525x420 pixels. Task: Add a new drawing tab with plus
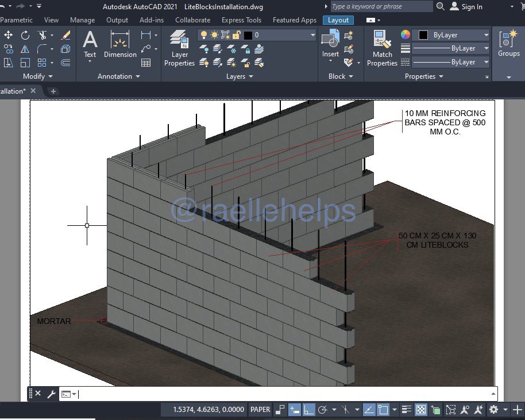(x=53, y=91)
